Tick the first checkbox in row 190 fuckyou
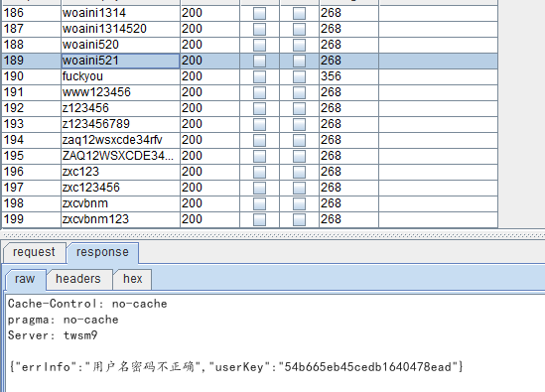This screenshot has height=392, width=545. [259, 76]
